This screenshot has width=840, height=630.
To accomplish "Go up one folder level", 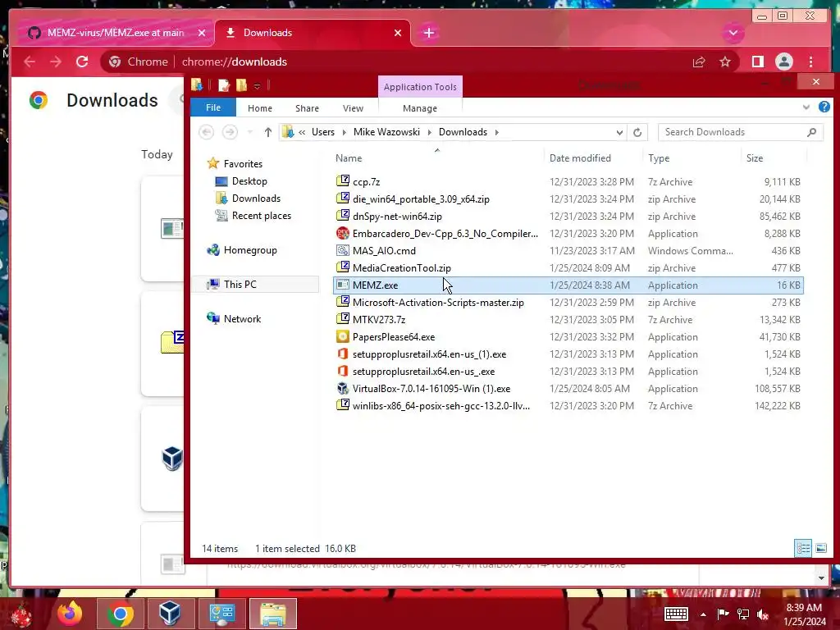I will click(x=268, y=132).
